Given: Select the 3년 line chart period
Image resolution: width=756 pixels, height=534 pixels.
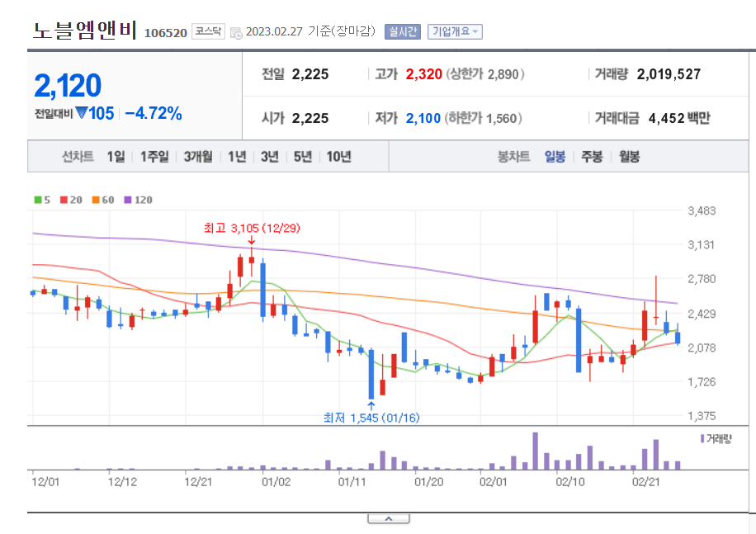Looking at the screenshot, I should [270, 157].
